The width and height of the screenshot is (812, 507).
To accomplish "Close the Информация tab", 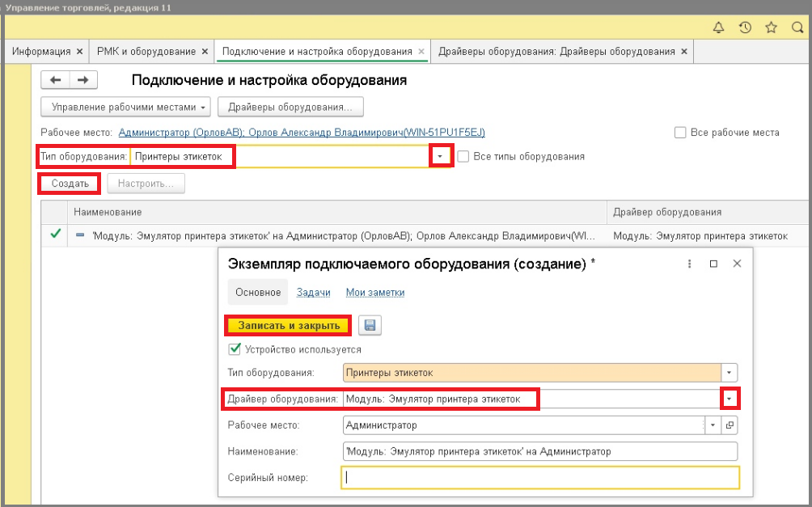I will (x=79, y=51).
